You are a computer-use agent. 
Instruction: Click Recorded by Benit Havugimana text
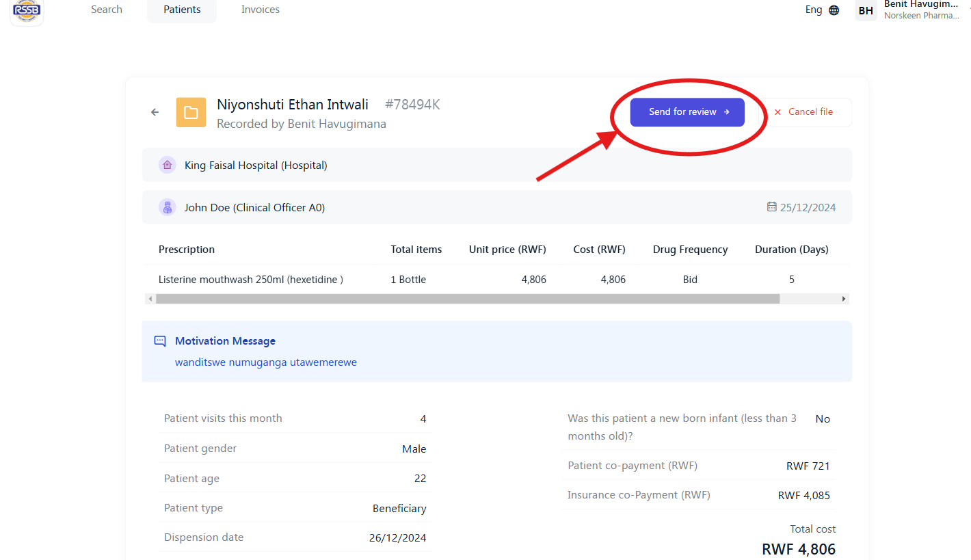click(x=302, y=124)
